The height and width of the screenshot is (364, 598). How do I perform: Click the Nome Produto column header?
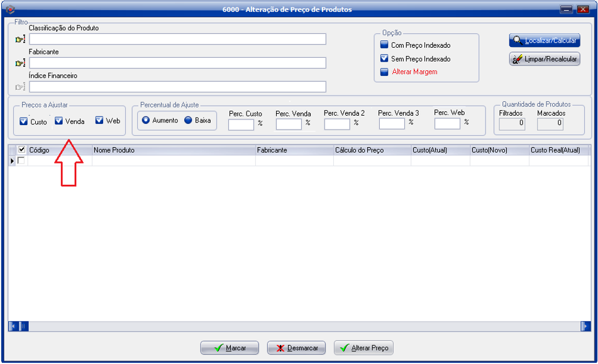174,150
